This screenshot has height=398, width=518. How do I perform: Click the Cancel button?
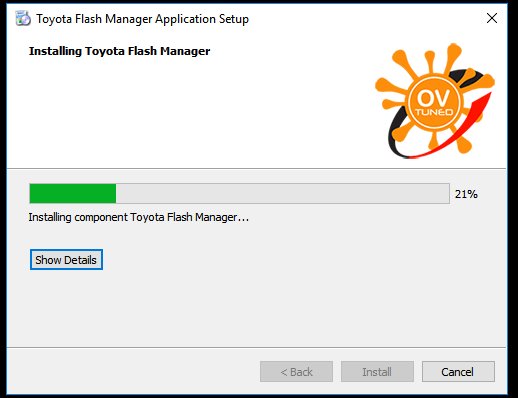click(458, 372)
